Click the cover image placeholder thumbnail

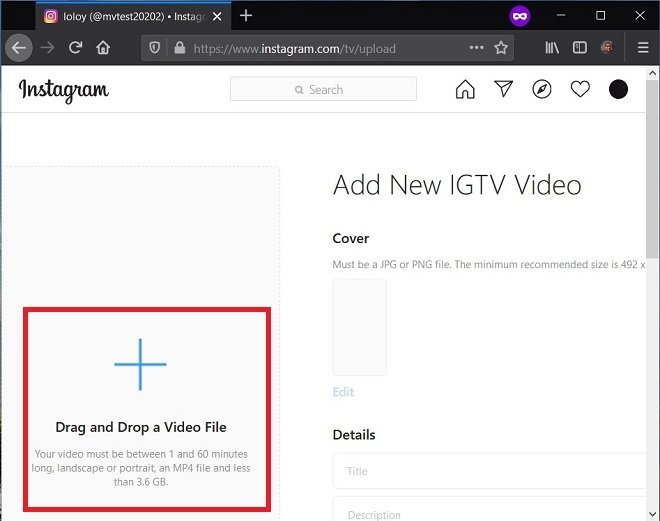359,327
